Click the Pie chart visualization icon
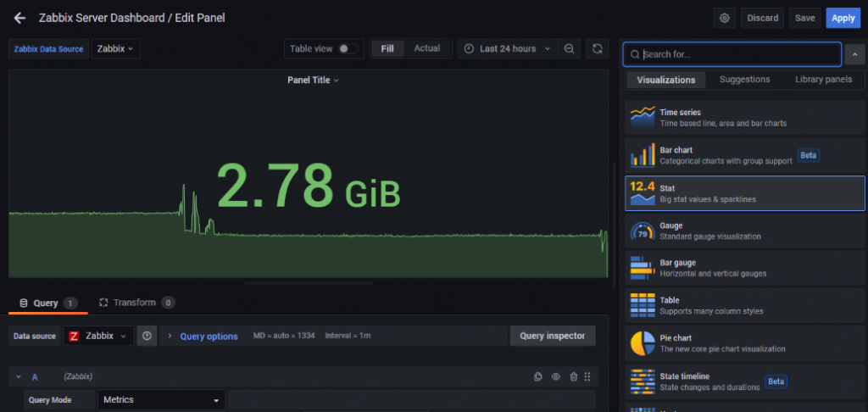The image size is (868, 412). [643, 342]
